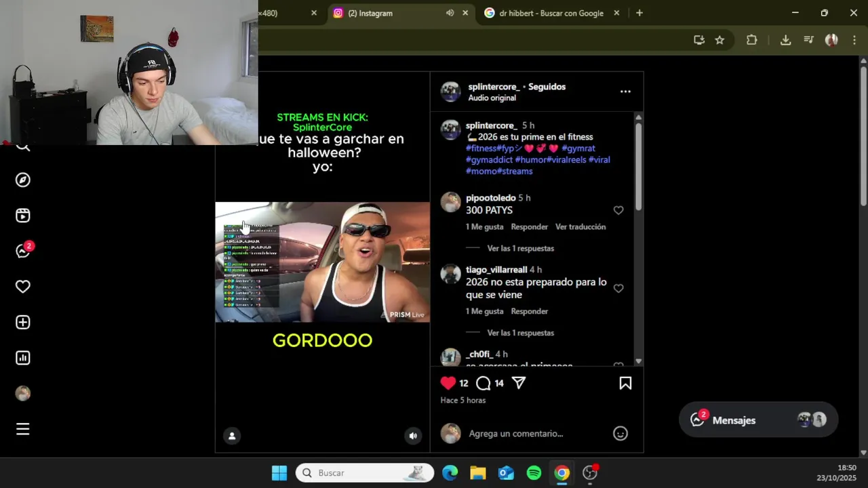Image resolution: width=868 pixels, height=488 pixels.
Task: Open comments via speech bubble icon
Action: (x=483, y=383)
